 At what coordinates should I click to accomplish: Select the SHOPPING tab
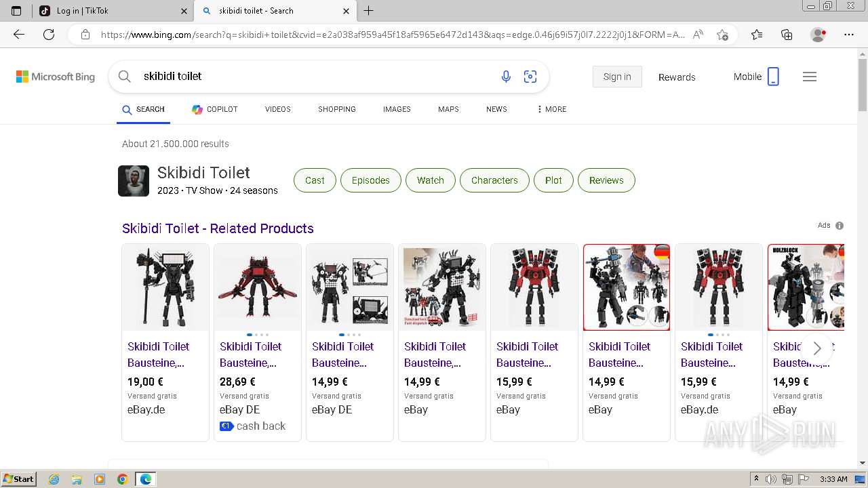(x=337, y=109)
